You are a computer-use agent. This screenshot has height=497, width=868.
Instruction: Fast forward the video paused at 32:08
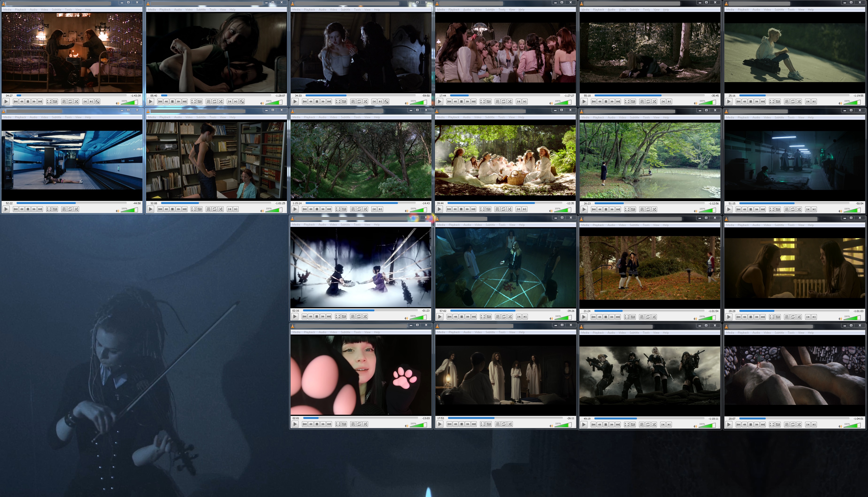pos(179,209)
